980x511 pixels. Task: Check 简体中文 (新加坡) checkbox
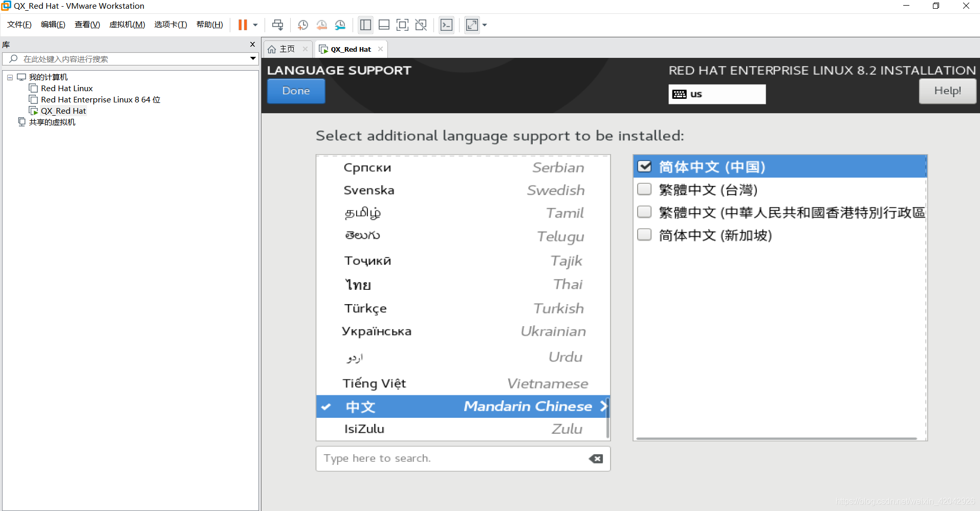pyautogui.click(x=644, y=235)
